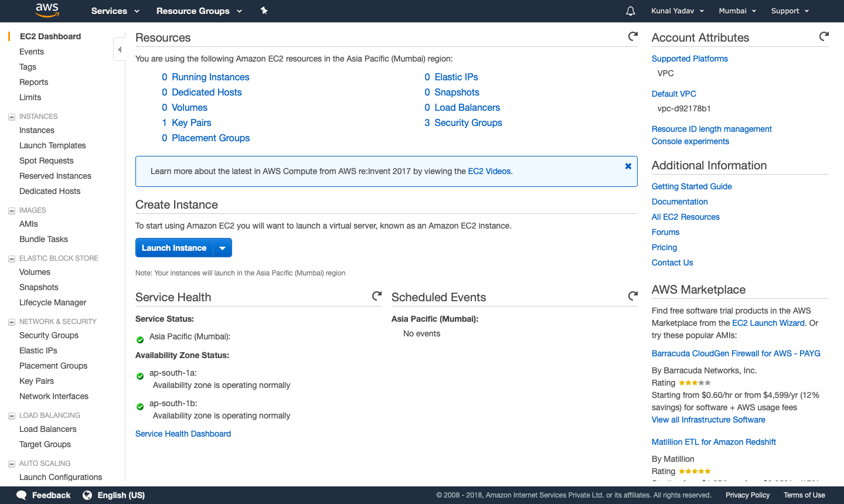
Task: Open the Launch Instance dropdown arrow
Action: coord(223,248)
